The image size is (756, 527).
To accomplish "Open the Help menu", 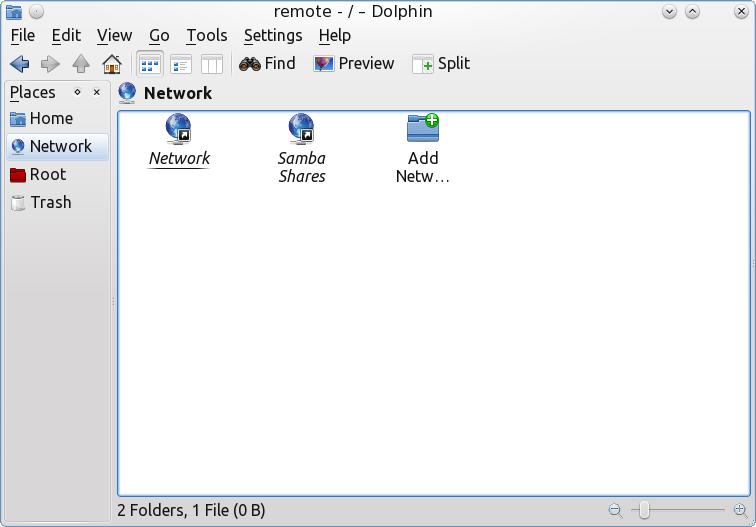I will 335,36.
